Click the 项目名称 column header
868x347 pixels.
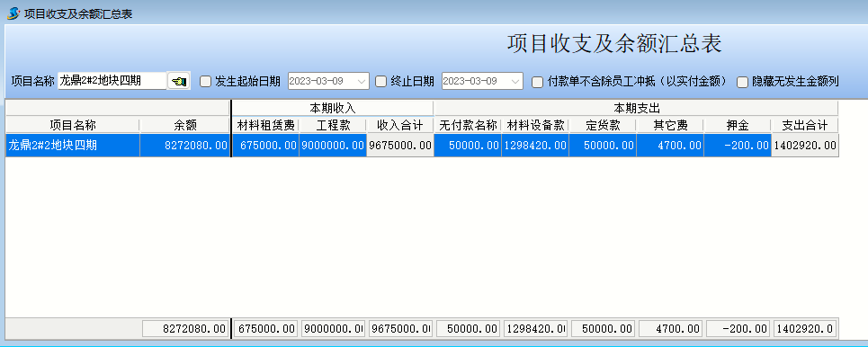tap(73, 126)
